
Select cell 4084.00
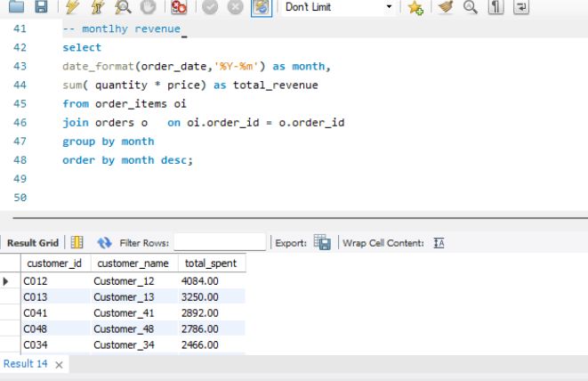point(212,281)
